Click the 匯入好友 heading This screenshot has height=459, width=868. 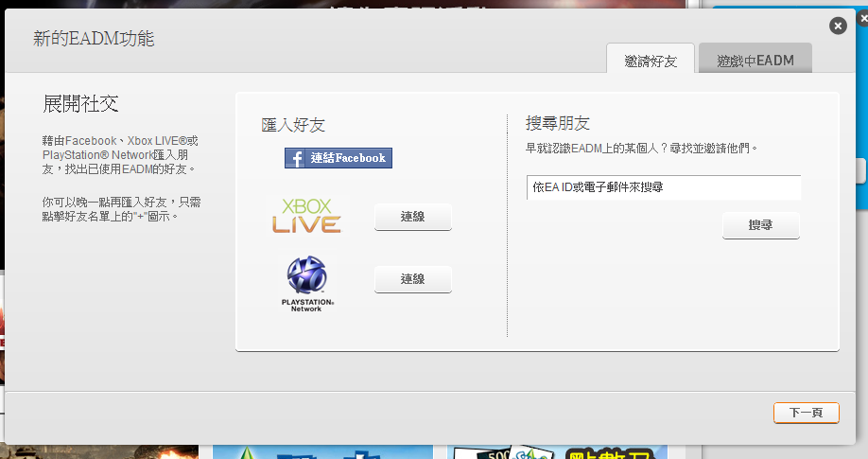coord(293,125)
